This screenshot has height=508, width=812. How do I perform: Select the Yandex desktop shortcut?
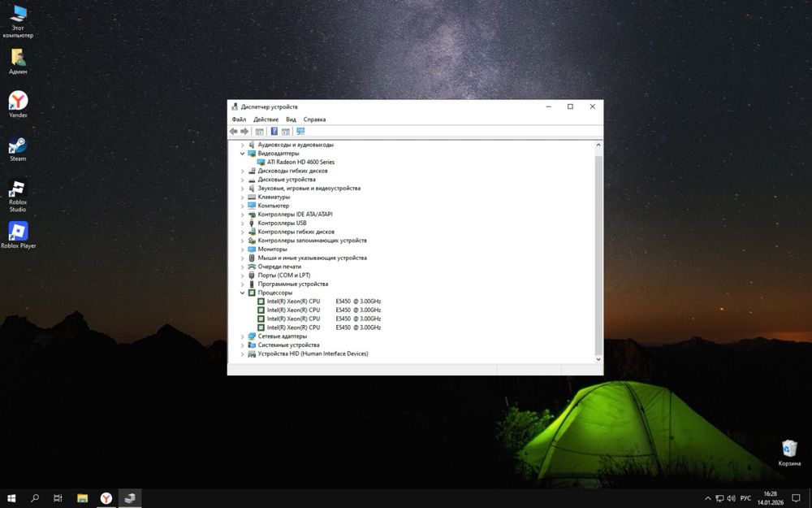pos(18,104)
